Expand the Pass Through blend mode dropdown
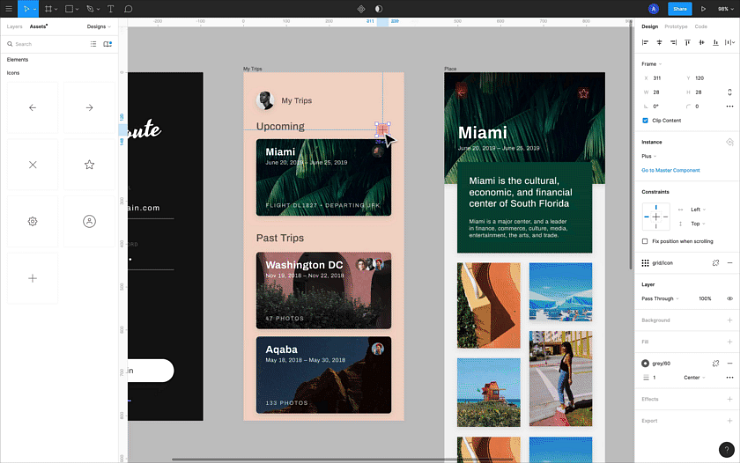The width and height of the screenshot is (740, 463). click(660, 298)
